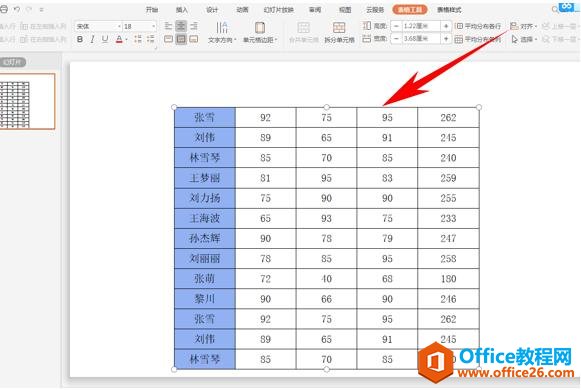Increase row height with plus button
This screenshot has width=581, height=390.
[446, 26]
